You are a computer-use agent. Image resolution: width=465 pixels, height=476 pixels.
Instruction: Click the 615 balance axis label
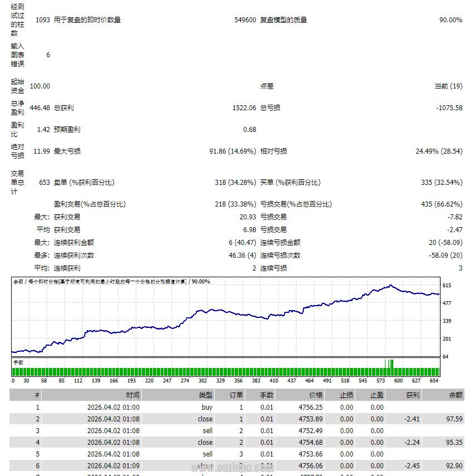point(447,286)
